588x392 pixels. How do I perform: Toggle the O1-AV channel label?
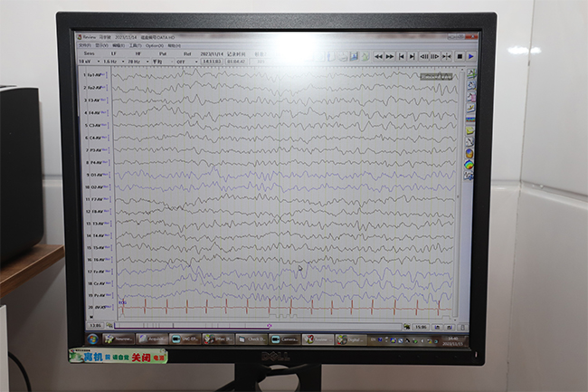point(95,174)
